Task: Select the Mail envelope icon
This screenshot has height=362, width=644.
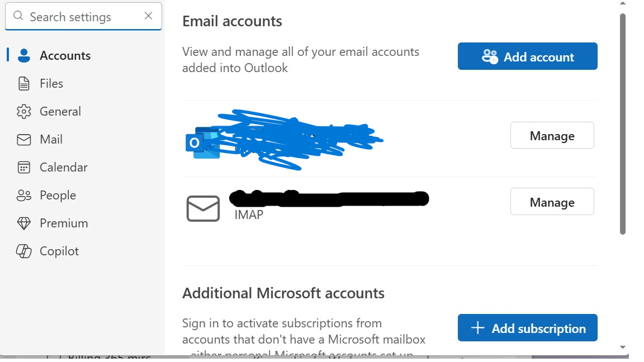Action: 23,139
